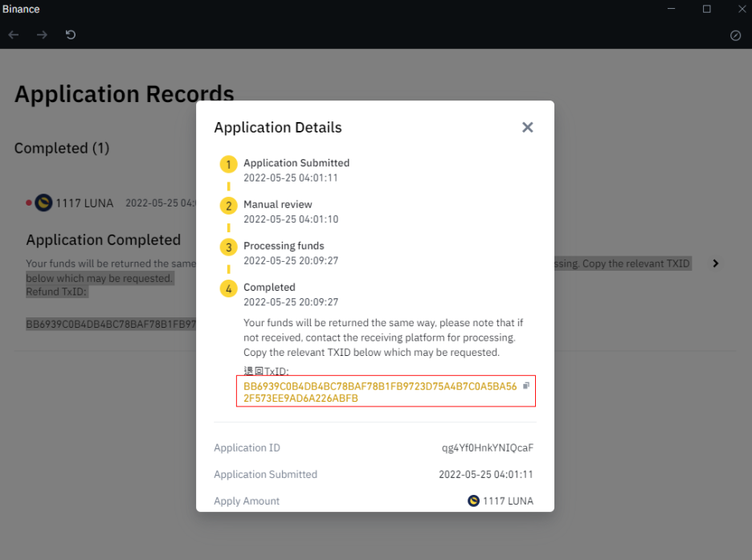Click the 'Manual review' step label
This screenshot has width=752, height=560.
[278, 204]
